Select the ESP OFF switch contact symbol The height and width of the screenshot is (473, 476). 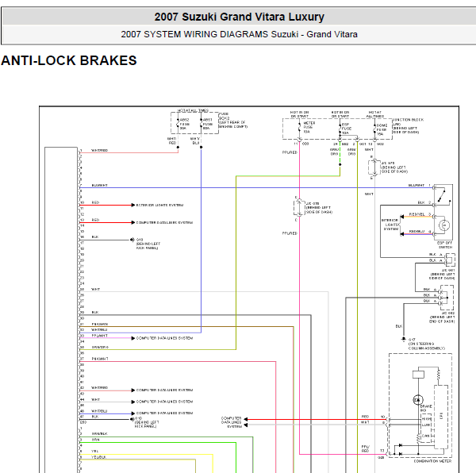tap(443, 195)
